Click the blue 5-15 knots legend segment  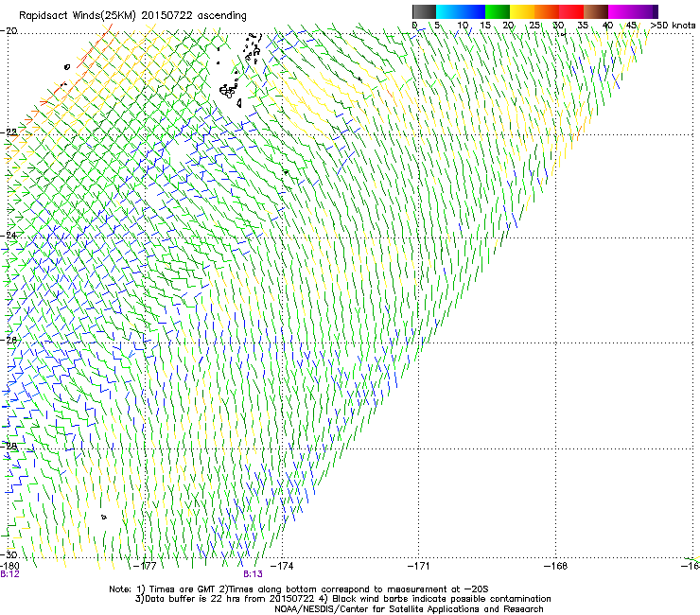click(461, 11)
